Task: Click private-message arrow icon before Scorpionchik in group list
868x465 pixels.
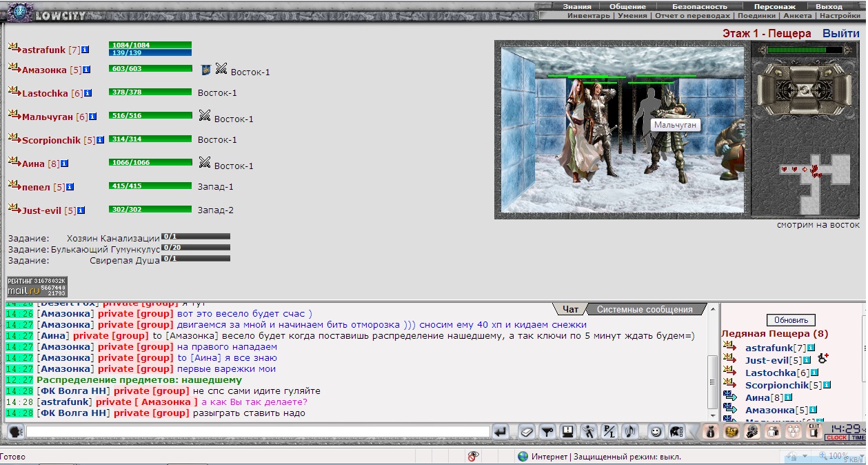Action: 14,138
